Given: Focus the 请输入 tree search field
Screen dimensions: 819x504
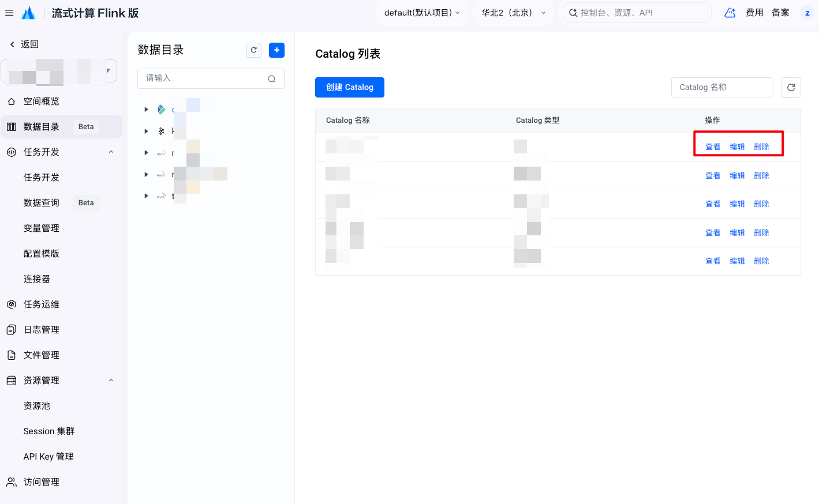Looking at the screenshot, I should pyautogui.click(x=211, y=78).
